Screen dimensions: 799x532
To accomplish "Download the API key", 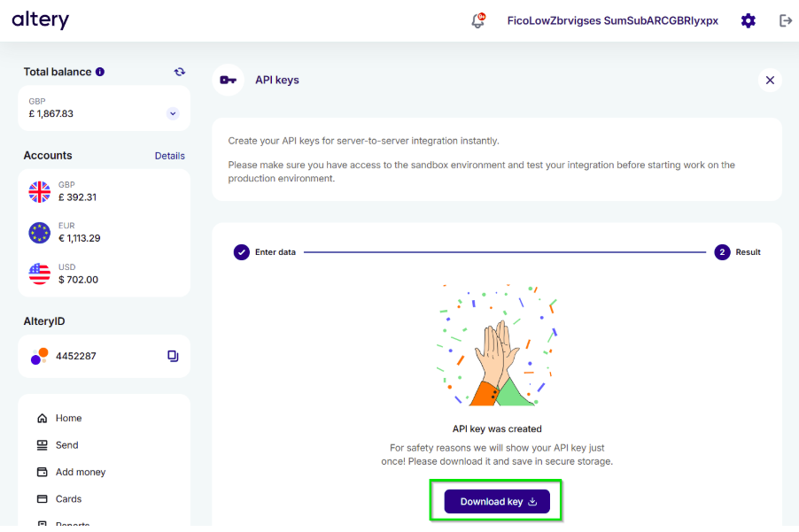I will pyautogui.click(x=497, y=501).
